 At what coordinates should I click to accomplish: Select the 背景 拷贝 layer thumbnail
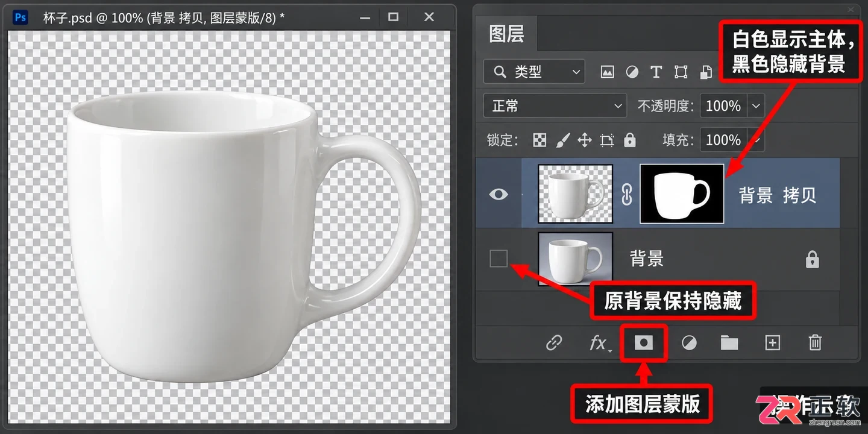[575, 194]
